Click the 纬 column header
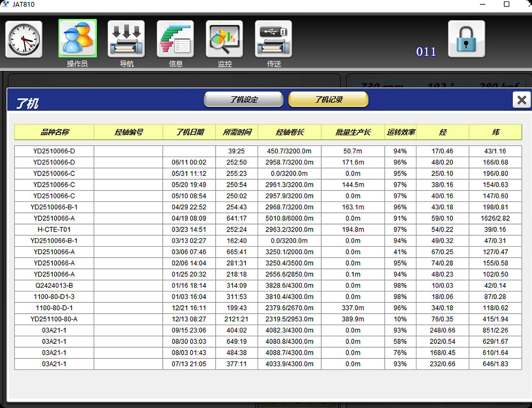Image resolution: width=532 pixels, height=408 pixels. point(495,132)
